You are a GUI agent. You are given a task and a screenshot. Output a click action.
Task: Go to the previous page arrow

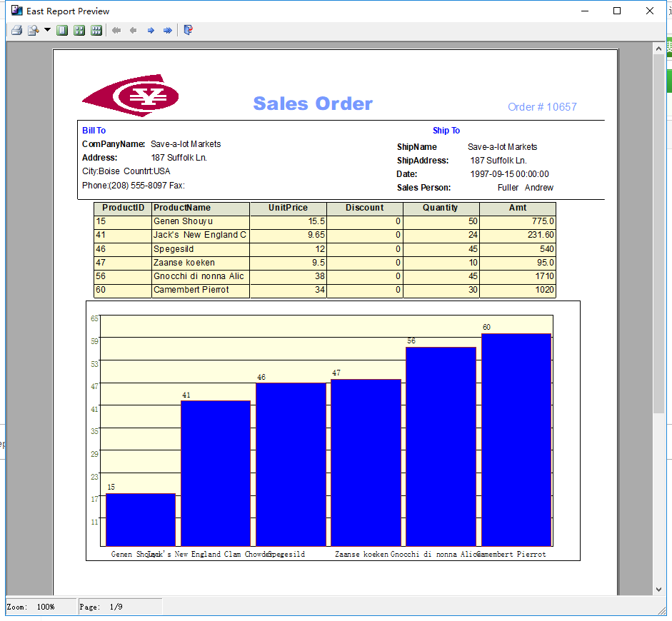point(134,31)
